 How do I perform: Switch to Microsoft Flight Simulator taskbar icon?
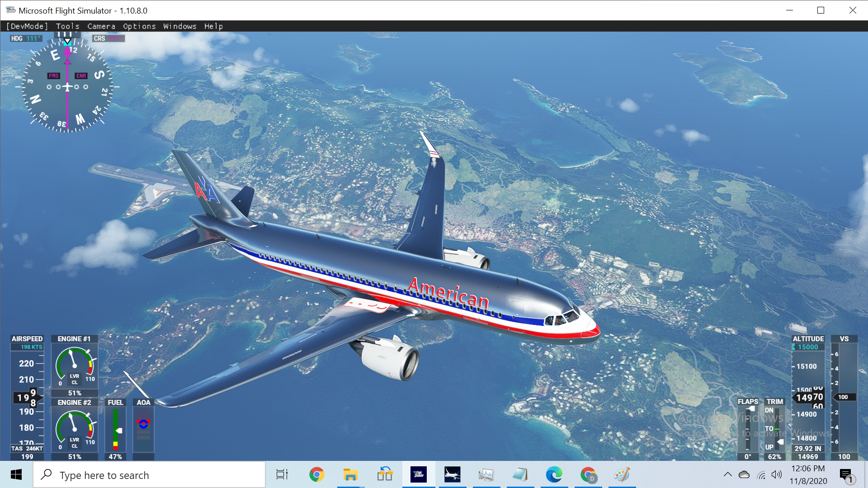(419, 475)
